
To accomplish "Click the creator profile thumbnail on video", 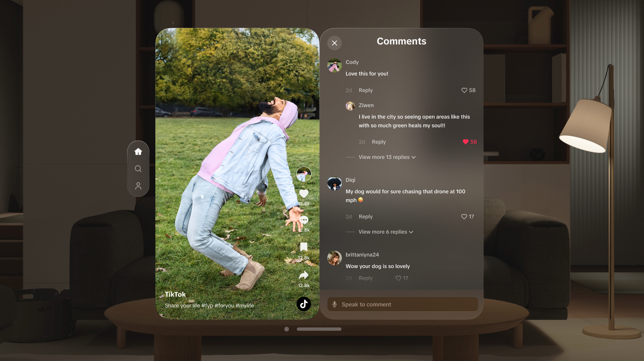I will point(304,174).
